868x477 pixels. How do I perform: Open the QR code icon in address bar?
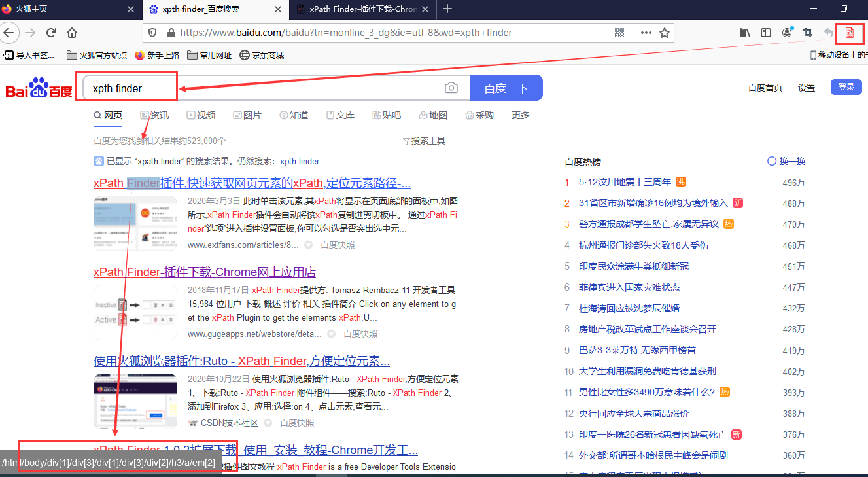[620, 33]
